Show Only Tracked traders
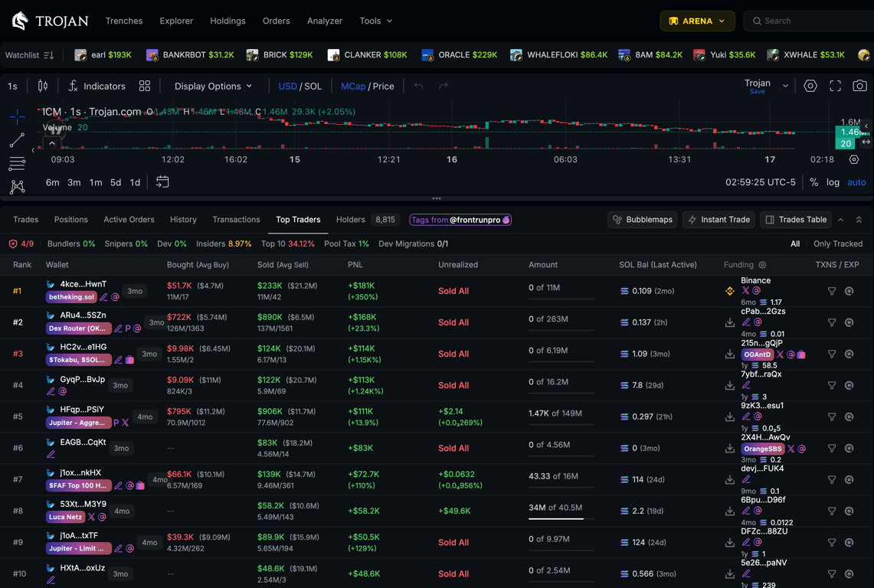This screenshot has width=874, height=588. click(x=838, y=243)
